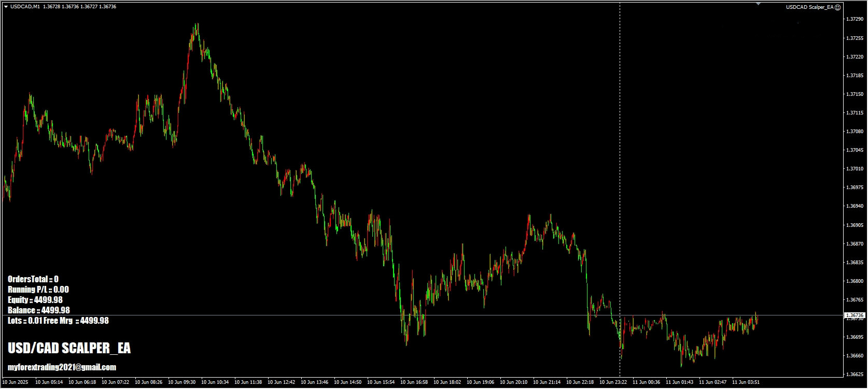Click the Balance 4499.98 label

(39, 310)
